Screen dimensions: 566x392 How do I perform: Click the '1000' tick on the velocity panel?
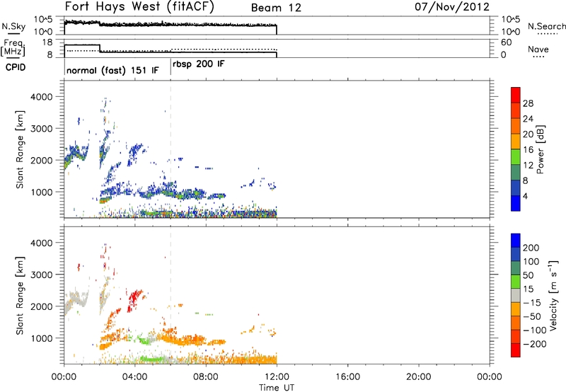41,338
